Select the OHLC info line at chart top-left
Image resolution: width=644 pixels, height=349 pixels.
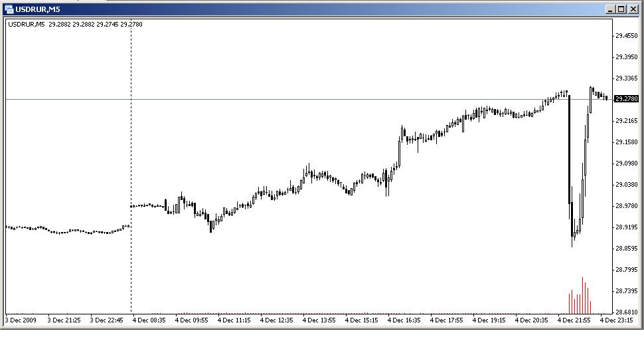(x=75, y=25)
